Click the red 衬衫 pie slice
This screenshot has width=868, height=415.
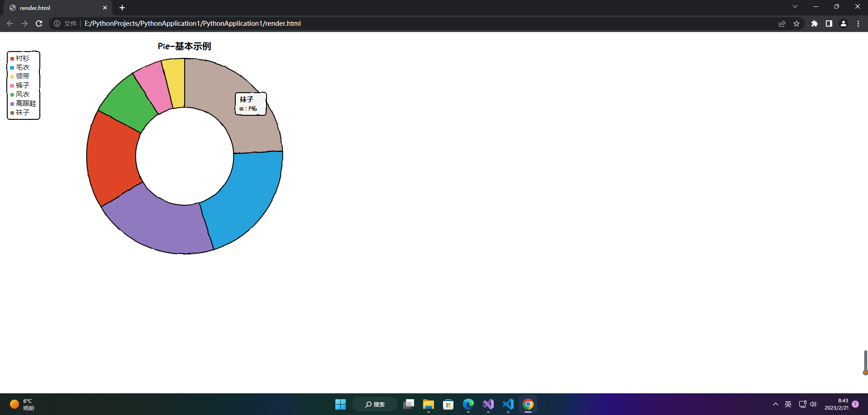coord(112,157)
